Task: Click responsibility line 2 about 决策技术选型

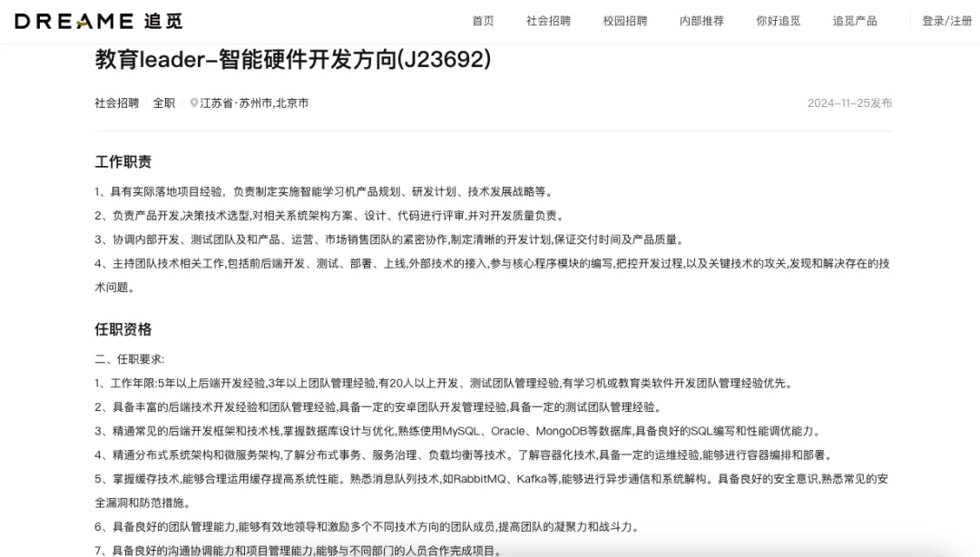Action: [330, 216]
